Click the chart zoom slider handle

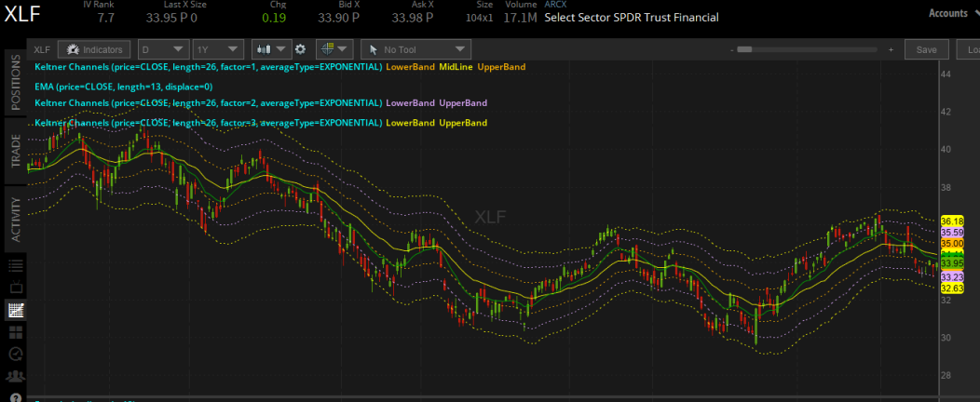pyautogui.click(x=744, y=49)
